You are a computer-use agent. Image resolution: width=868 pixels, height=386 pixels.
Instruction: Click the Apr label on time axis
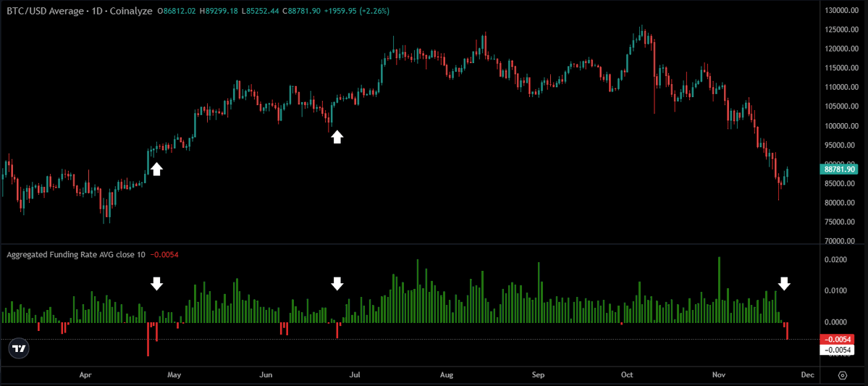coord(85,375)
